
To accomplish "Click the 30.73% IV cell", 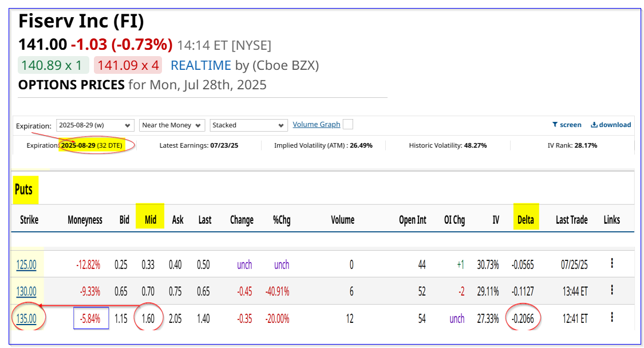I will point(488,264).
